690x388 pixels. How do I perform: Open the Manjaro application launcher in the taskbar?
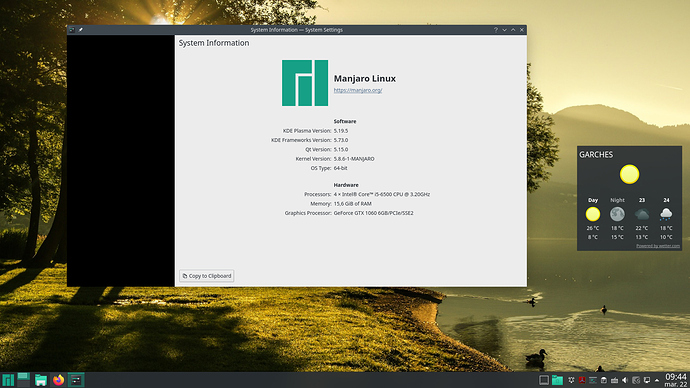click(x=8, y=380)
